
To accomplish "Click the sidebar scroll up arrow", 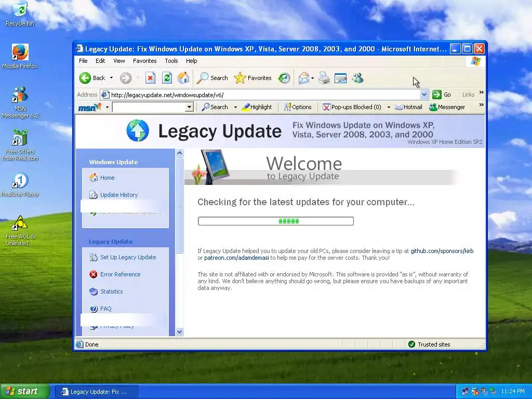I will 179,153.
